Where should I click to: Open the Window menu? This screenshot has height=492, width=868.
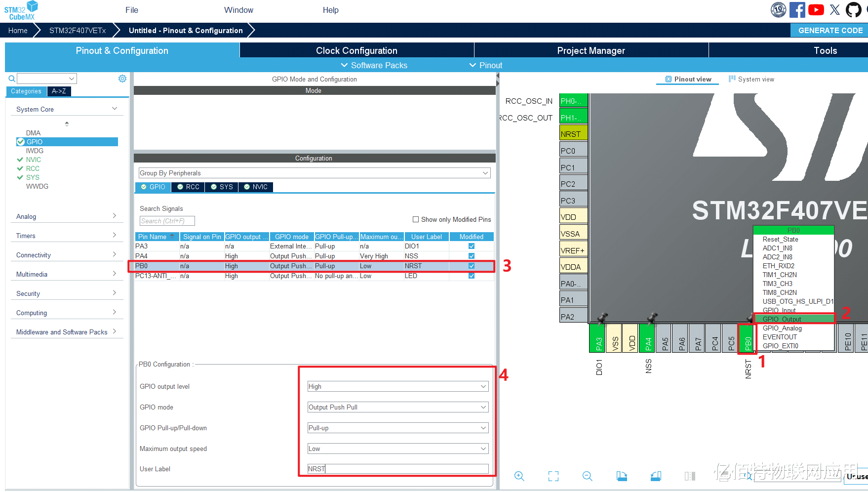(x=238, y=10)
